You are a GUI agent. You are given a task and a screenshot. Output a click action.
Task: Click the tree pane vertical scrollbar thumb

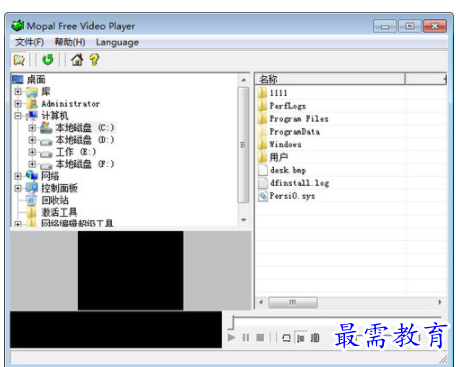tap(244, 145)
